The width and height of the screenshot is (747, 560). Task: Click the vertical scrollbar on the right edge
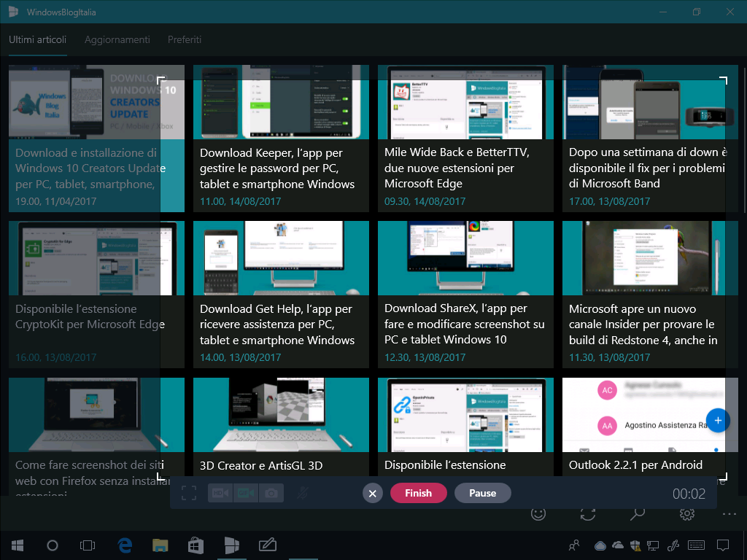click(x=743, y=139)
